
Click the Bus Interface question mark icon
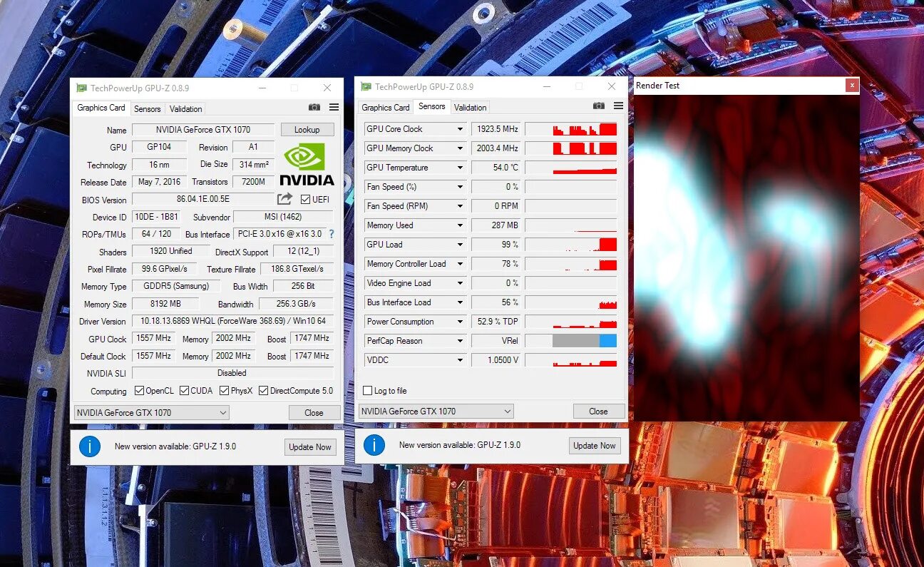[332, 234]
